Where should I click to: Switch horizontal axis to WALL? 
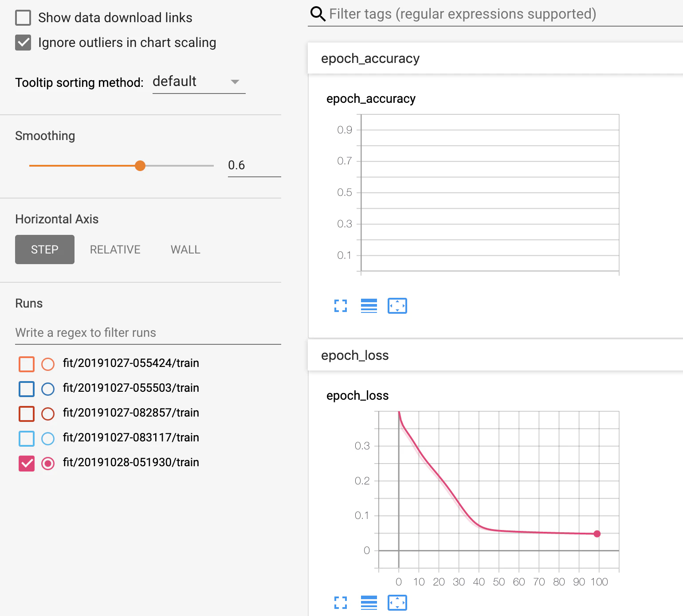(185, 250)
